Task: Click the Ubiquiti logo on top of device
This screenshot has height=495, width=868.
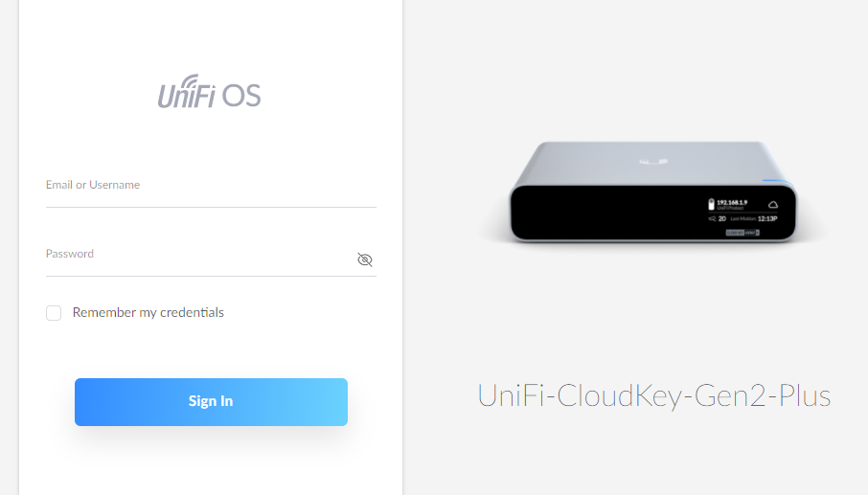Action: 653,162
